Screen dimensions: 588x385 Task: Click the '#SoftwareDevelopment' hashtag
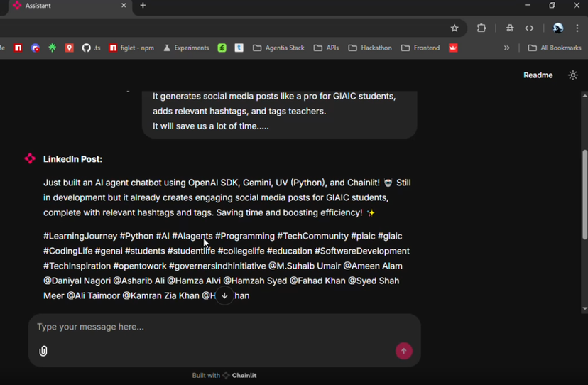(x=362, y=251)
